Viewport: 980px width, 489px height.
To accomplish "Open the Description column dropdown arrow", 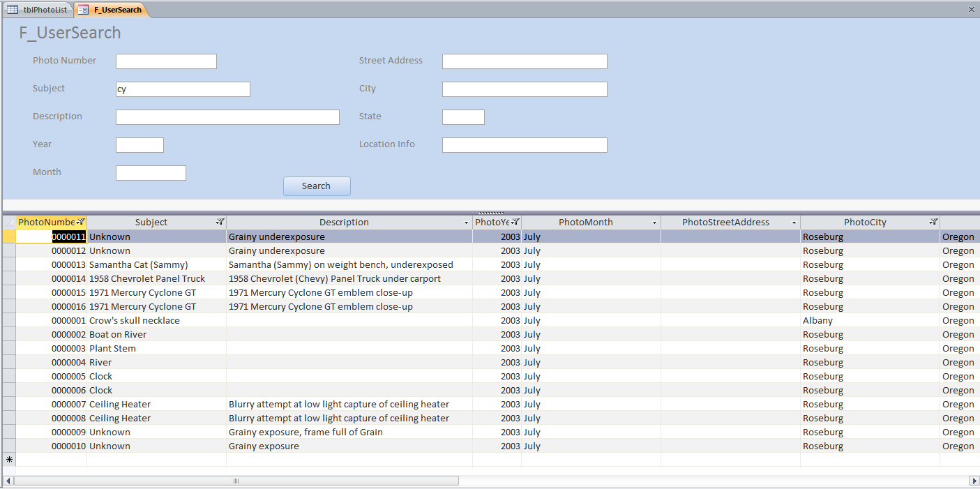I will tap(466, 223).
